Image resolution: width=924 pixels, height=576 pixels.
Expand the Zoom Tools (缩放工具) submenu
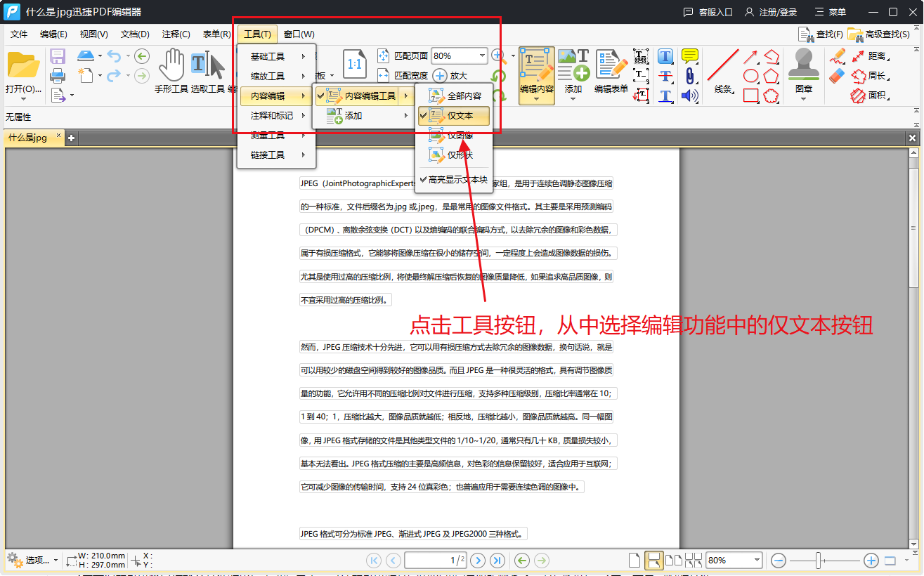pyautogui.click(x=277, y=76)
